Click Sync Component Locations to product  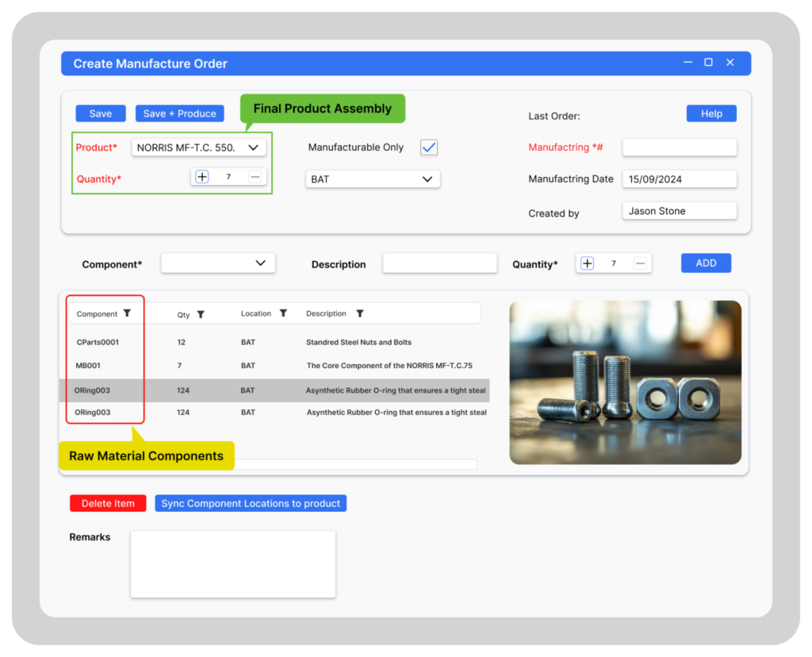point(251,503)
